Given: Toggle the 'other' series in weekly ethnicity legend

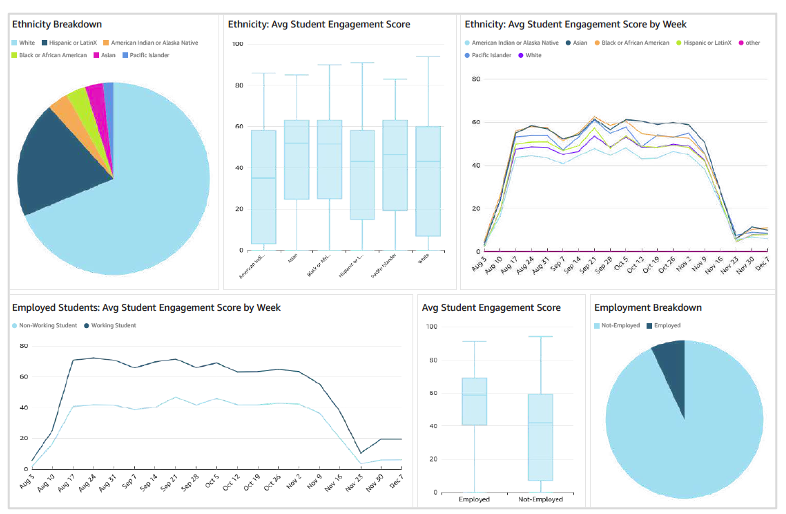Looking at the screenshot, I should pyautogui.click(x=749, y=43).
